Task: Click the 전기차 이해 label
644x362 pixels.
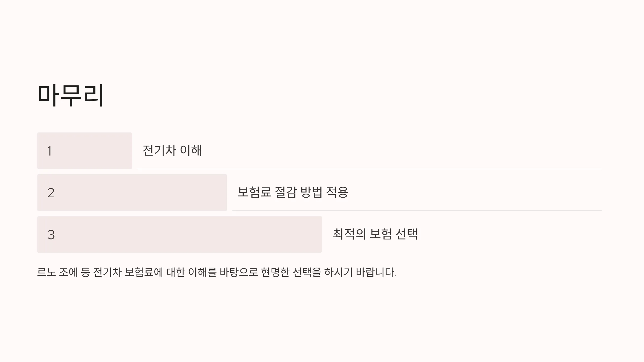Action: (x=172, y=150)
